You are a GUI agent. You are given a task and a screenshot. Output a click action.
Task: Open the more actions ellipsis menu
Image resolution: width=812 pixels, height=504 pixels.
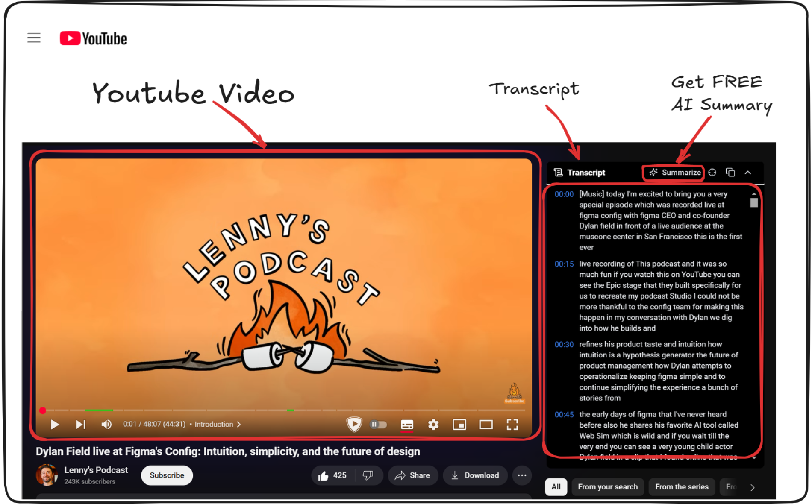point(522,475)
